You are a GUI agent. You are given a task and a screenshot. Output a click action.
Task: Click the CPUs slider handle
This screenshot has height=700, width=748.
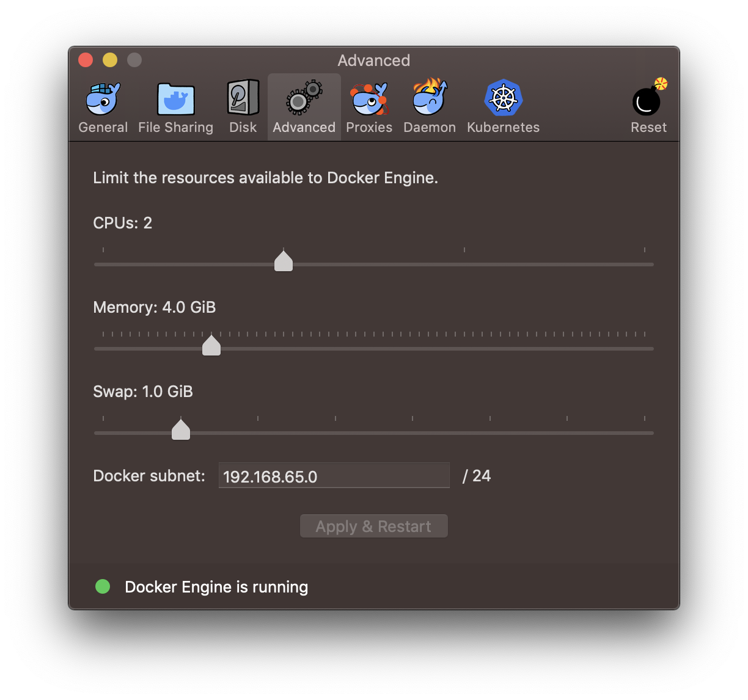[284, 261]
